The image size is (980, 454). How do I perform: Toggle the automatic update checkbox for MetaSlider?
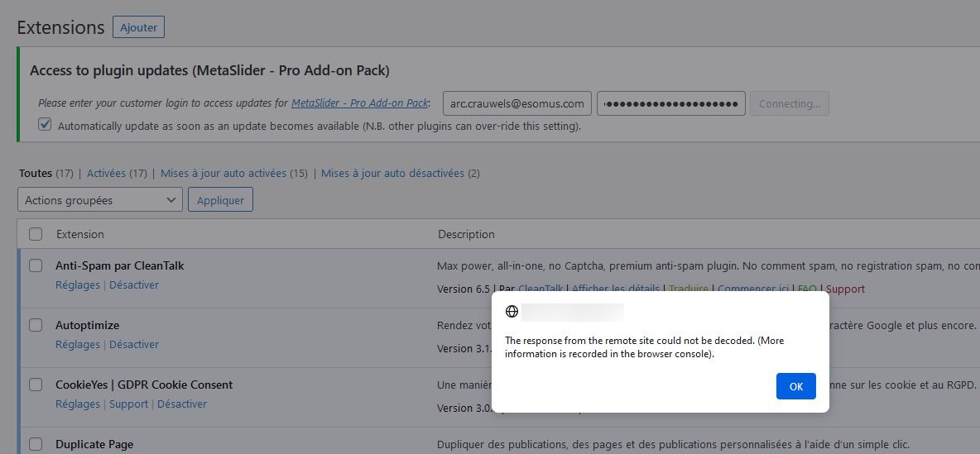(45, 126)
